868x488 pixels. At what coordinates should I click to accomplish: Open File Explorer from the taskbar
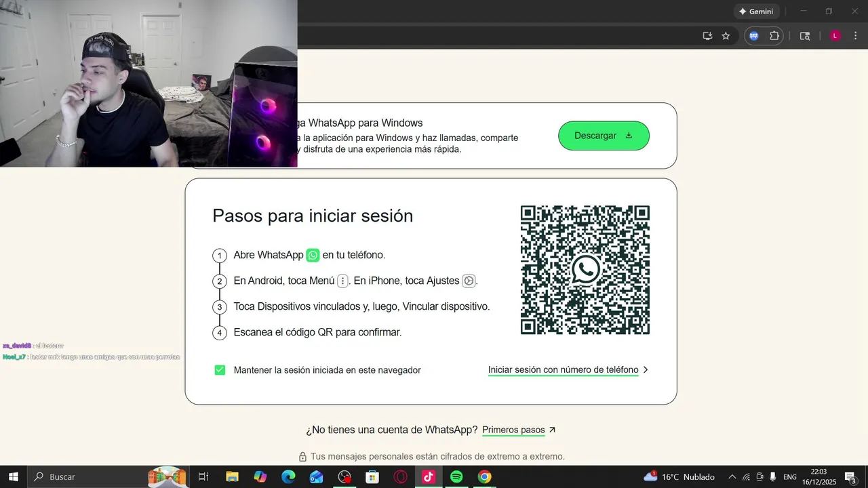[x=232, y=476]
